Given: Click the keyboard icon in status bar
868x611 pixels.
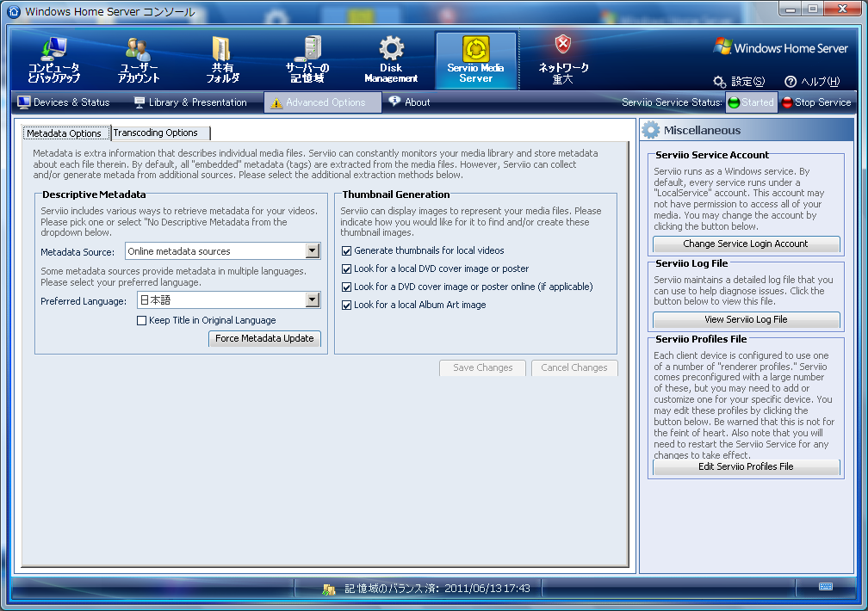Looking at the screenshot, I should pyautogui.click(x=825, y=587).
